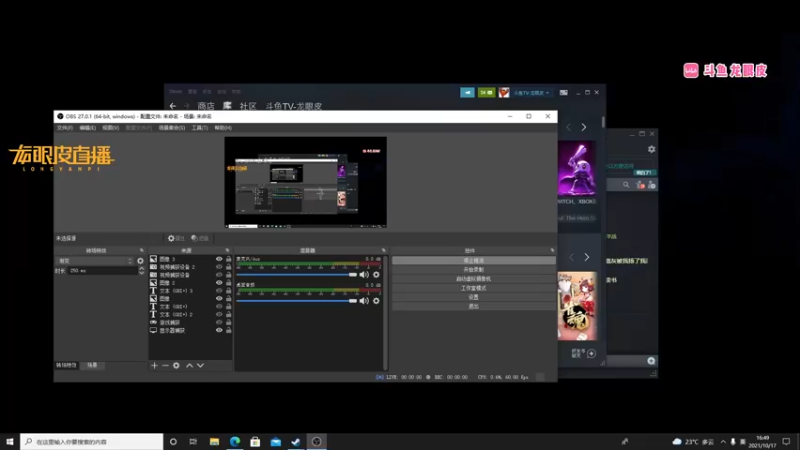The width and height of the screenshot is (800, 450).
Task: Unlock the 图像 3 source lock
Action: (x=228, y=259)
